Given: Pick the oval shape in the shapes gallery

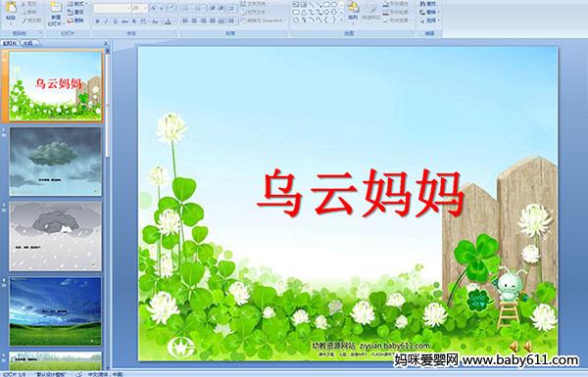Looking at the screenshot, I should tap(334, 5).
